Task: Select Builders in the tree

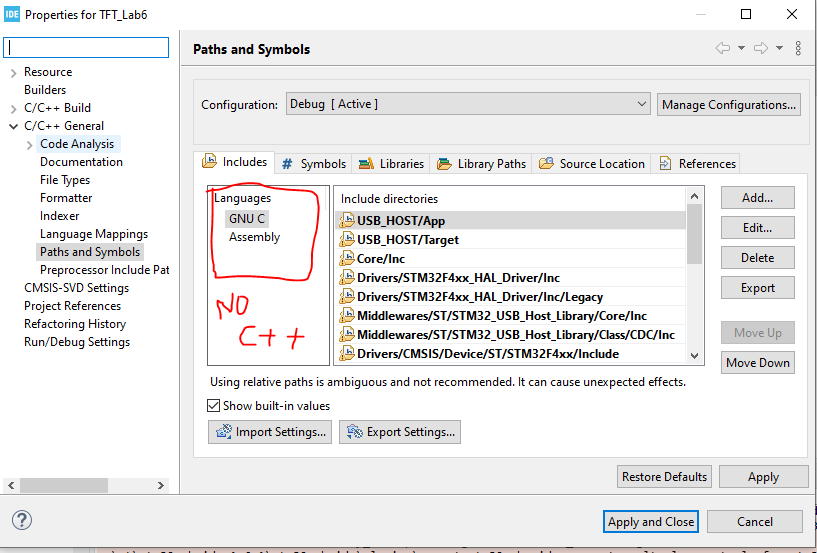Action: (45, 90)
